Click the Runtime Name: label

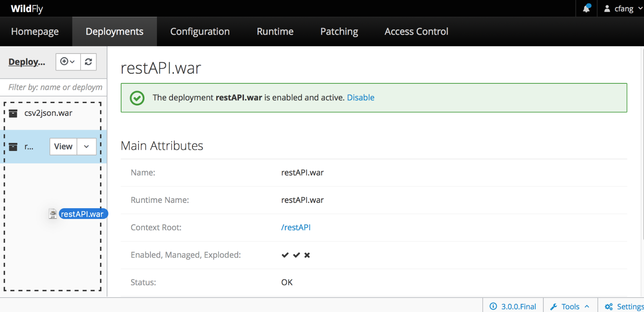[160, 200]
